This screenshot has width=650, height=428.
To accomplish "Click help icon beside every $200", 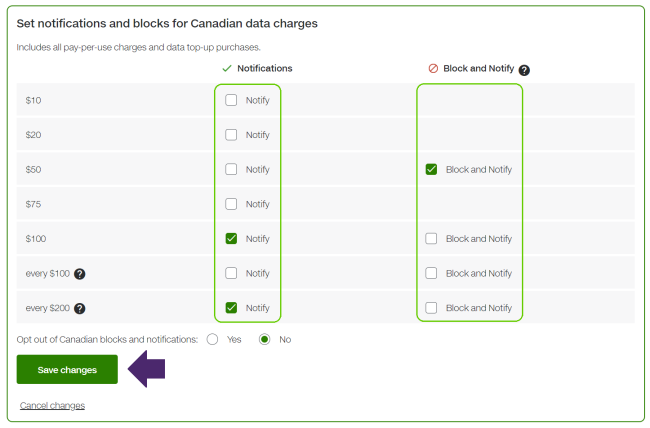I will pos(79,309).
